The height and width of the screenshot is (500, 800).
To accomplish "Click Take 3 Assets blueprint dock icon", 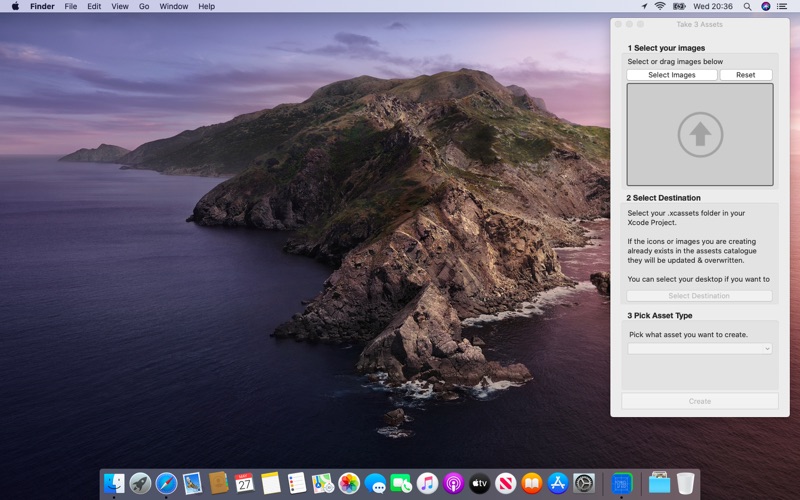I will tap(622, 483).
